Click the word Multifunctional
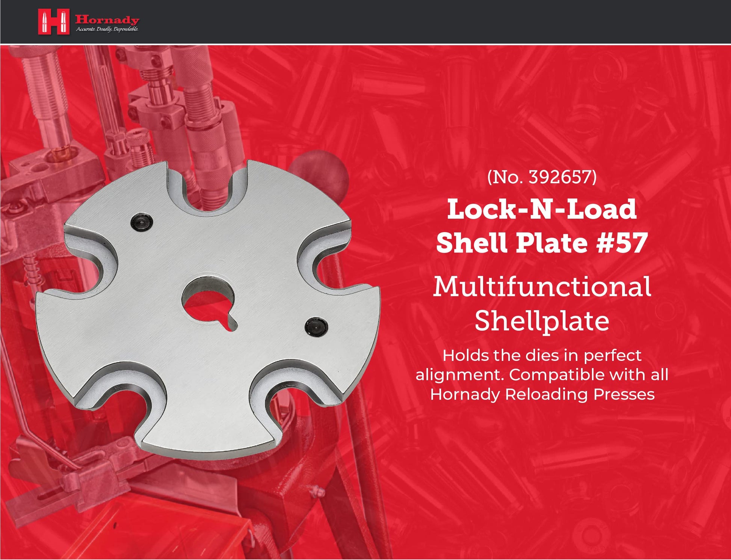The height and width of the screenshot is (560, 731). [542, 287]
